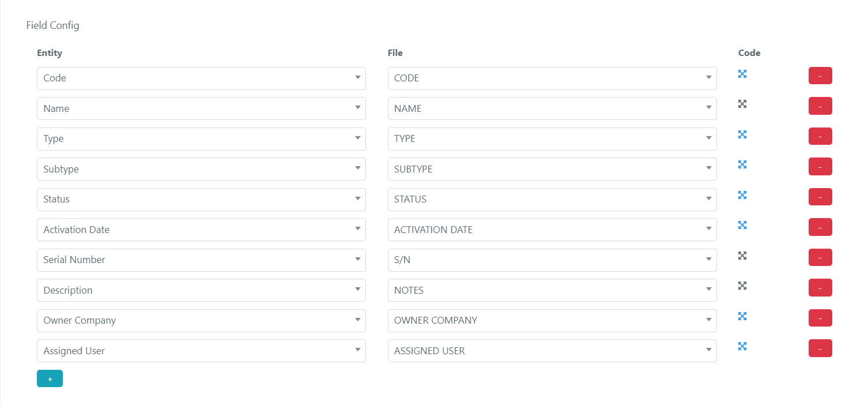
Task: Click the Code icon beside SUBTYPE field
Action: [x=742, y=164]
